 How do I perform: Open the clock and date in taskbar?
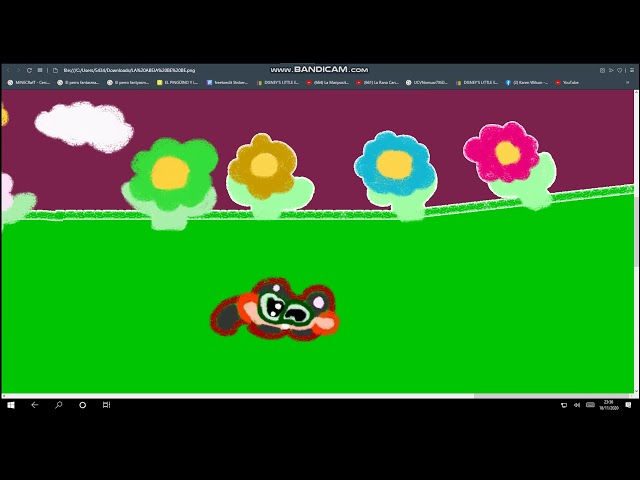(x=609, y=405)
